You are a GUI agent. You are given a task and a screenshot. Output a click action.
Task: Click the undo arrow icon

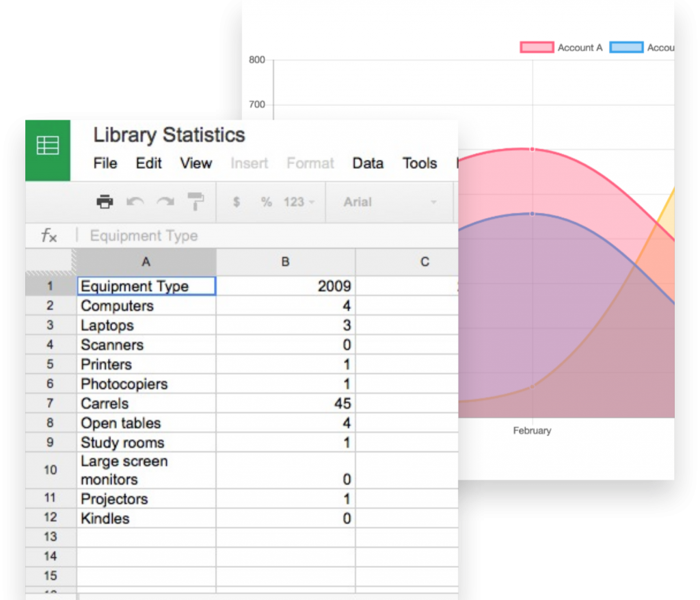pos(135,202)
